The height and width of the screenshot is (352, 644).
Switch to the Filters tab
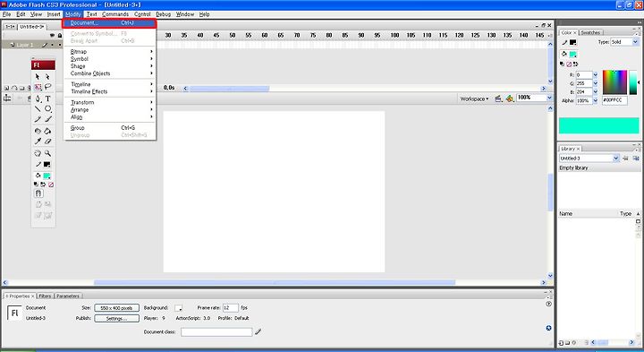click(x=46, y=296)
